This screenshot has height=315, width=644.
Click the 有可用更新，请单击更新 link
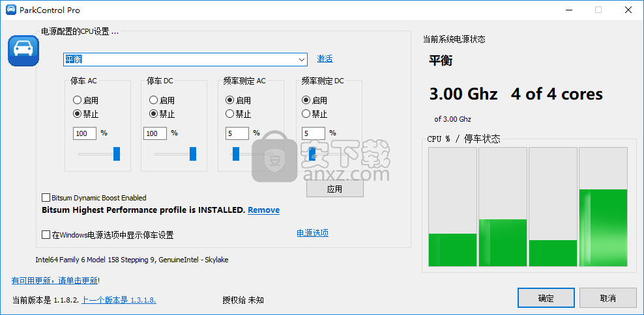click(x=55, y=281)
